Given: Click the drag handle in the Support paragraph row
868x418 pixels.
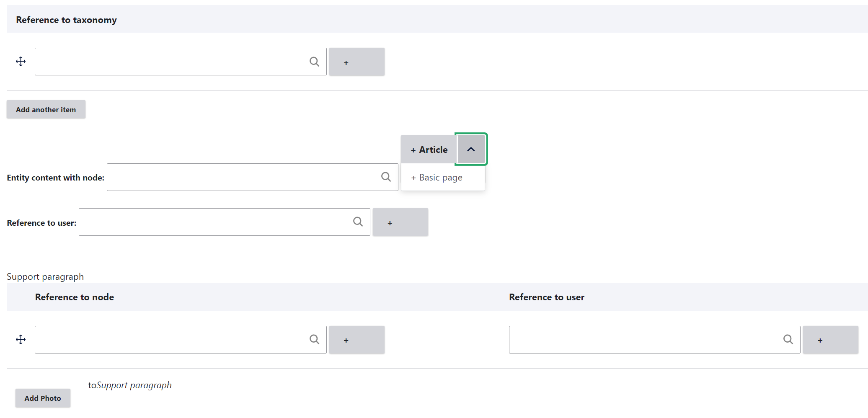Looking at the screenshot, I should (20, 339).
